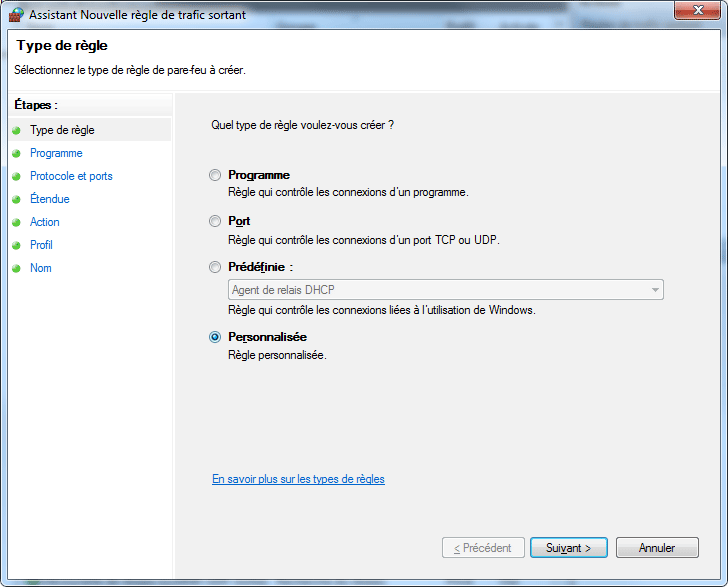
Task: Select the Prédéfinie radio button
Action: pos(215,267)
